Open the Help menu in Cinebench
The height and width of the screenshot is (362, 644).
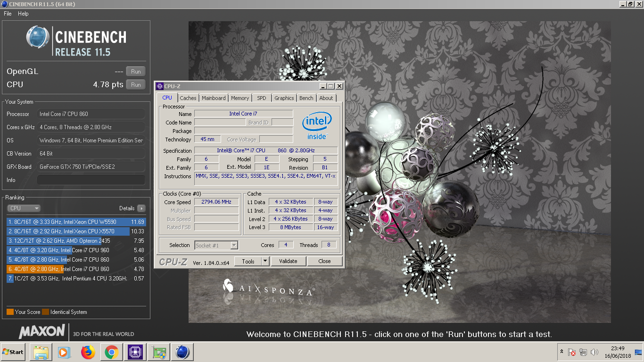tap(23, 14)
